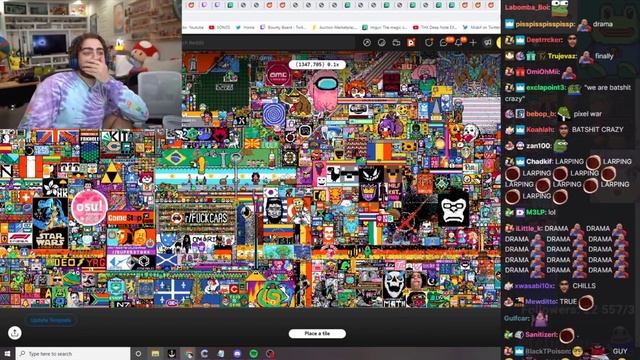Open Reddit notifications bell
Image resolution: width=640 pixels, height=360 pixels.
458,43
